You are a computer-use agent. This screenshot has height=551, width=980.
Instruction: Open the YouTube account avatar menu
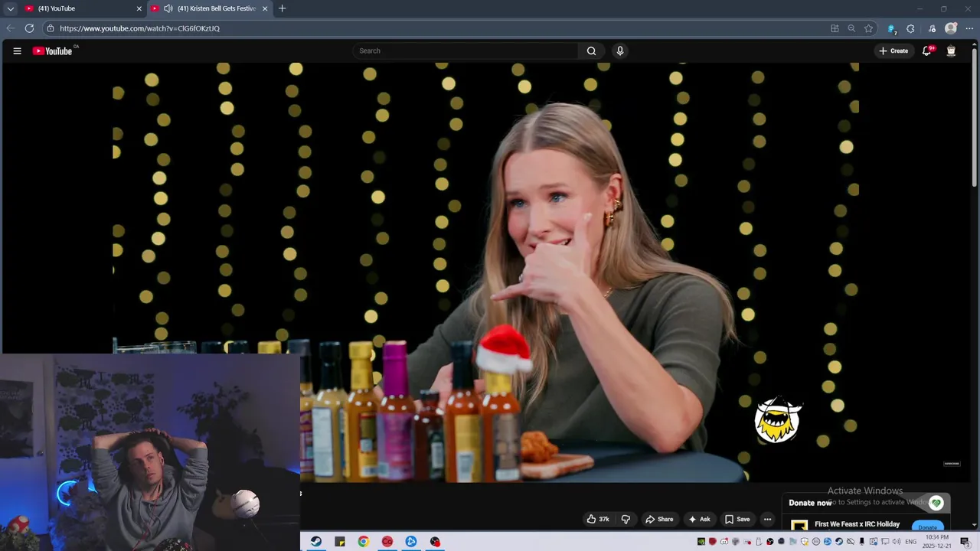(x=951, y=51)
